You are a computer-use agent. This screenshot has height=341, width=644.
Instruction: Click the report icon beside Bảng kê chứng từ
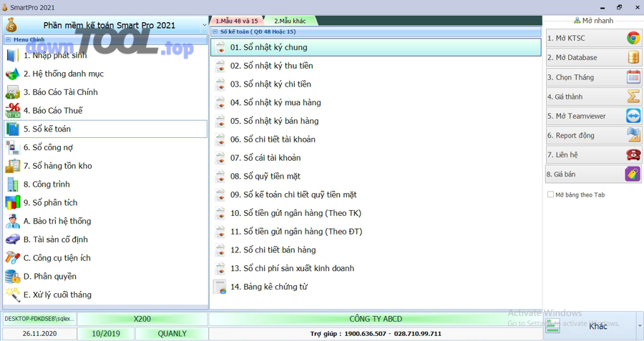(x=220, y=287)
